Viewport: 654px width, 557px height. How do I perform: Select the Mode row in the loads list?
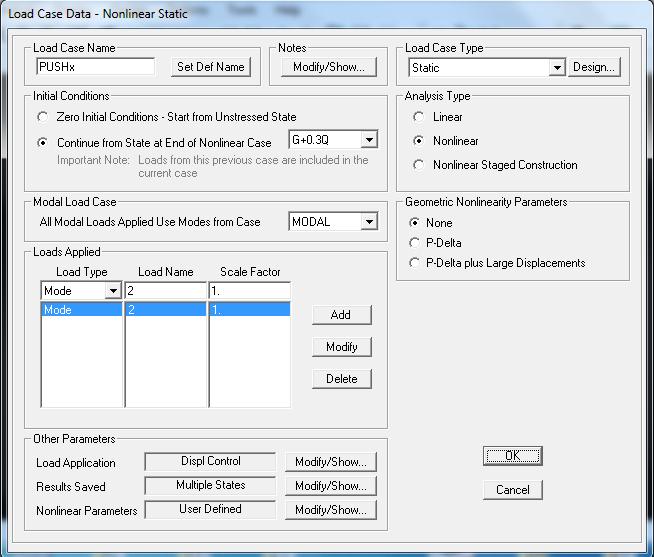coord(82,310)
